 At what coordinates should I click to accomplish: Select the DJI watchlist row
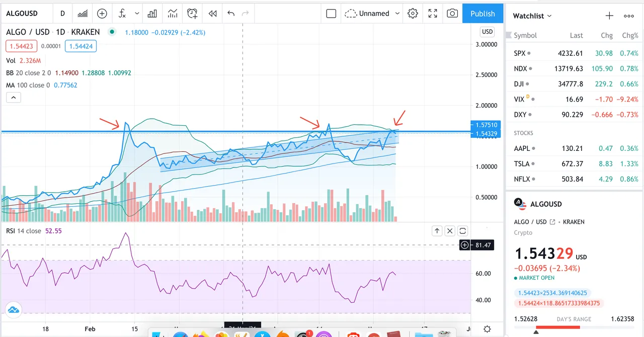[x=574, y=84]
